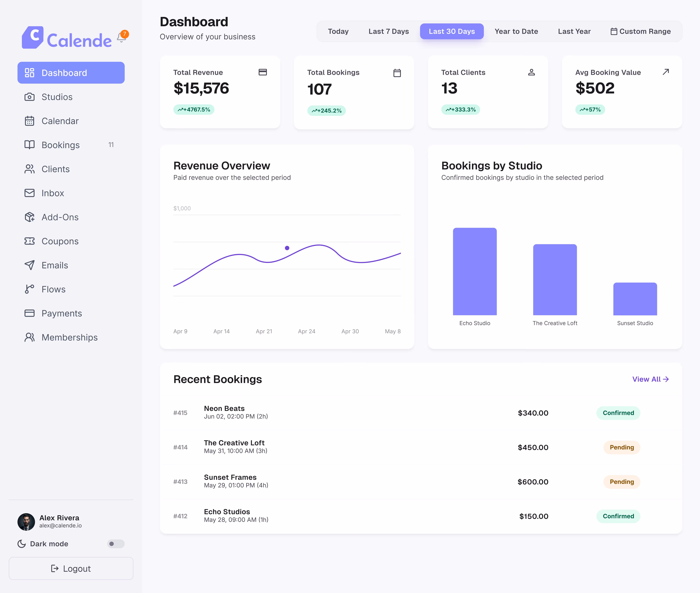Follow the View All bookings link

click(651, 379)
